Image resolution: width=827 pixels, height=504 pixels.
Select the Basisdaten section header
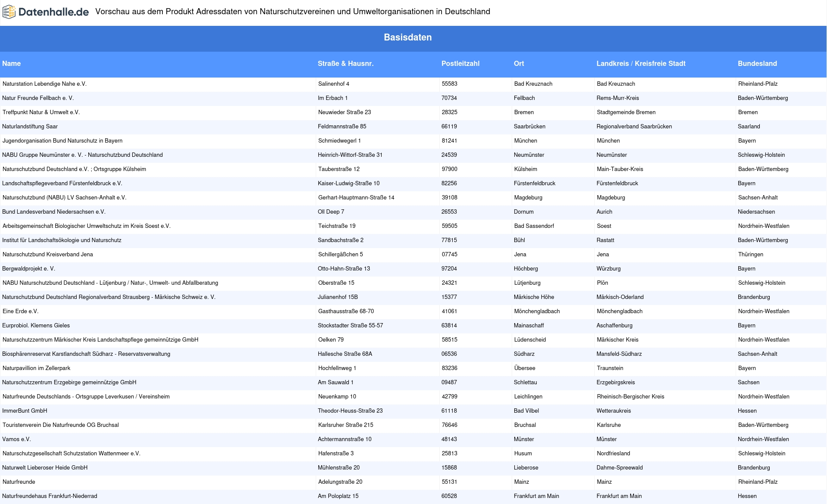[408, 37]
